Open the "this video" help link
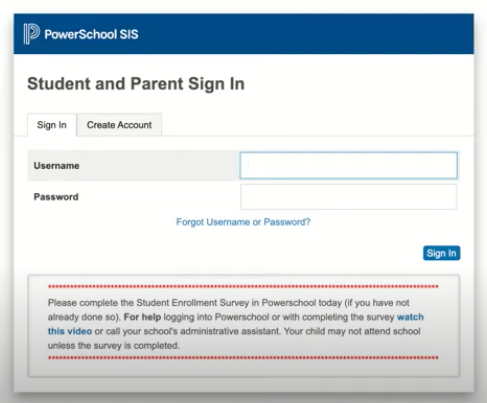This screenshot has width=487, height=403. 70,331
